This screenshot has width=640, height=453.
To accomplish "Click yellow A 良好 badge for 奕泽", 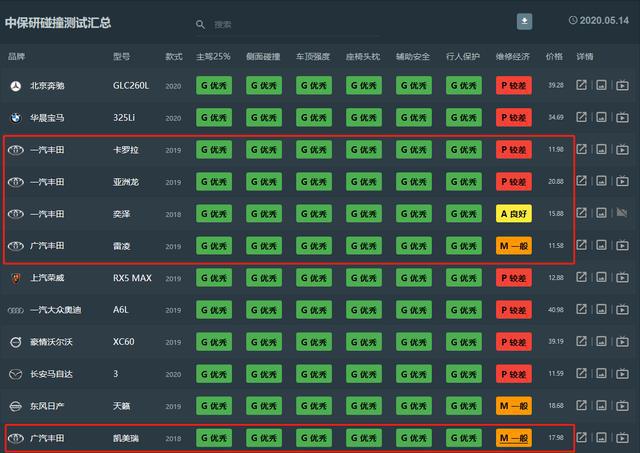I will pos(513,213).
